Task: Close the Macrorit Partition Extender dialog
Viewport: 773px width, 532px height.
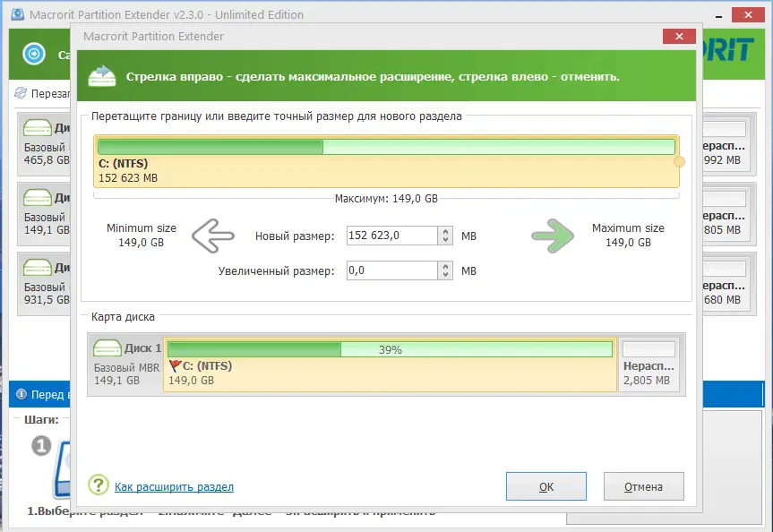Action: [679, 36]
